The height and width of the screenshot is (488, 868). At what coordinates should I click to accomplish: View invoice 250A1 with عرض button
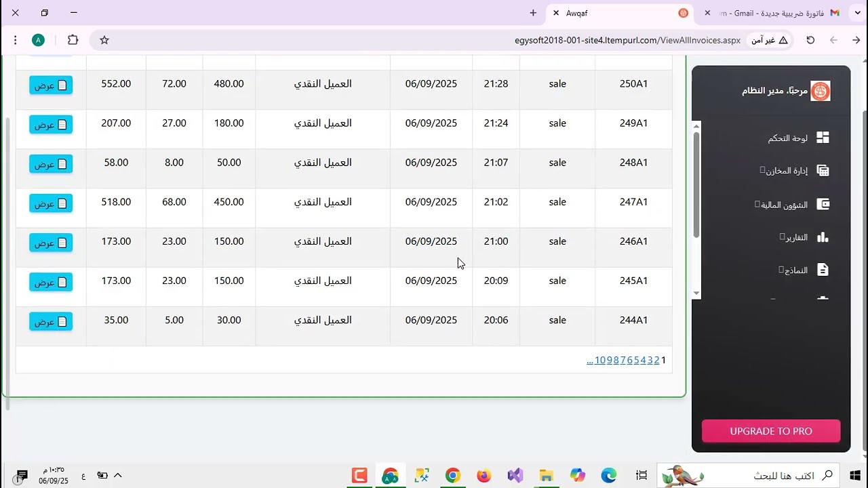[51, 85]
